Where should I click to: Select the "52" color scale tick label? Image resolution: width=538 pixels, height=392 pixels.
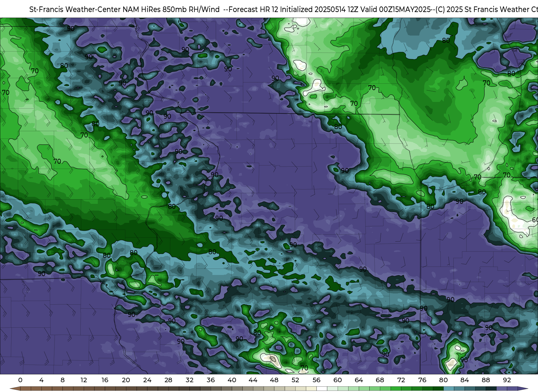pos(295,380)
